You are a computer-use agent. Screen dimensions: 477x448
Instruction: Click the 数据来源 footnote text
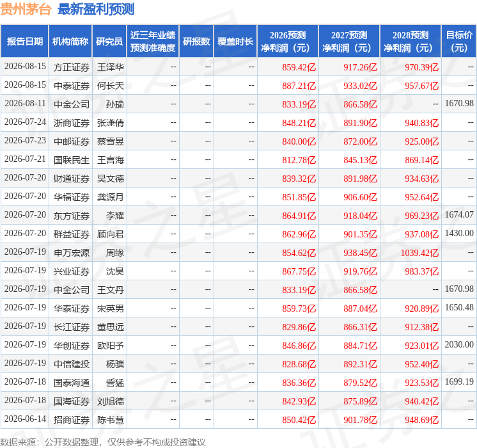point(103,442)
